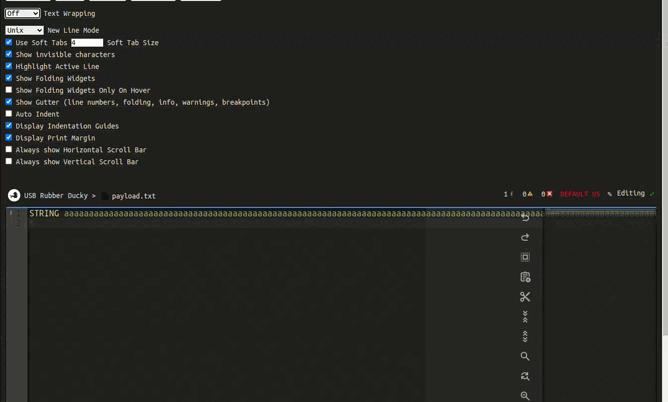Click the Editing status indicator
The width and height of the screenshot is (668, 402).
coord(630,194)
